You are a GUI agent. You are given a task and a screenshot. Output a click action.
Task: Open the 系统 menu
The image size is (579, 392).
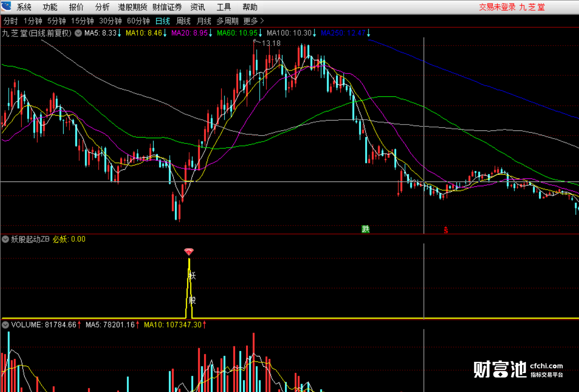(x=24, y=7)
